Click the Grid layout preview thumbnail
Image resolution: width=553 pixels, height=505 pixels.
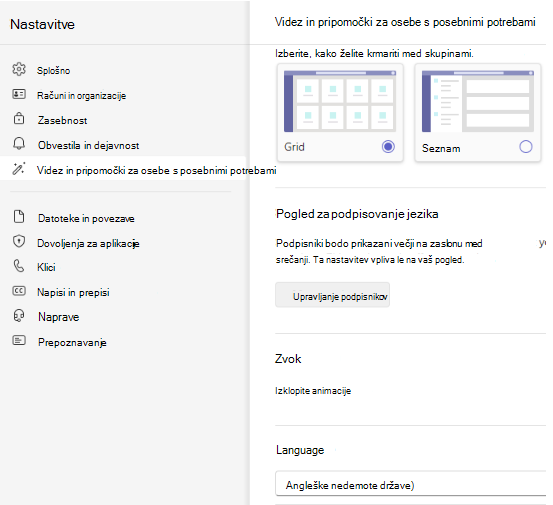click(x=340, y=101)
